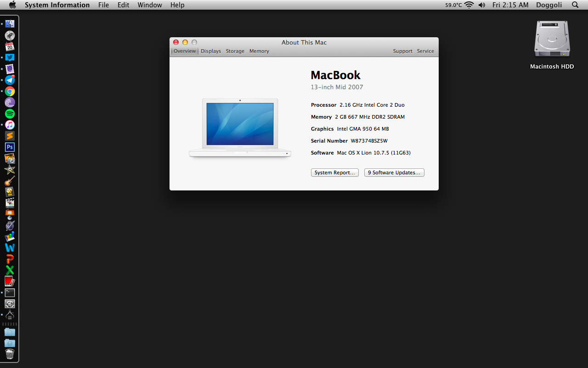Open the purple compass pencil app icon
Image resolution: width=588 pixels, height=368 pixels.
click(x=10, y=225)
